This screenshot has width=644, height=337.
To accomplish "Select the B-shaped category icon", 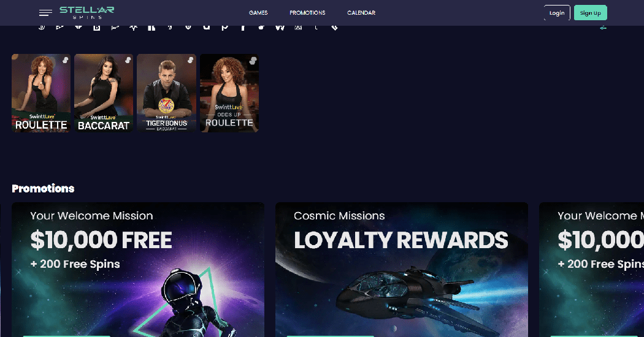I will pos(96,28).
